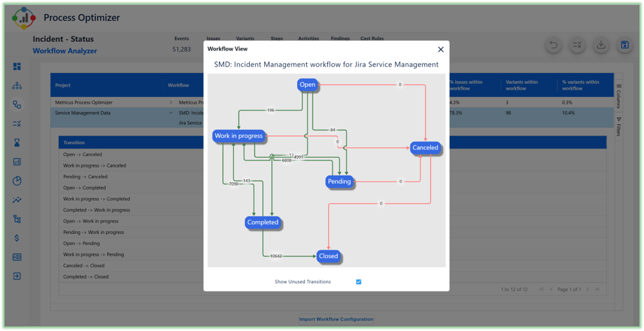Click the Pending workflow node
644x331 pixels.
[339, 181]
